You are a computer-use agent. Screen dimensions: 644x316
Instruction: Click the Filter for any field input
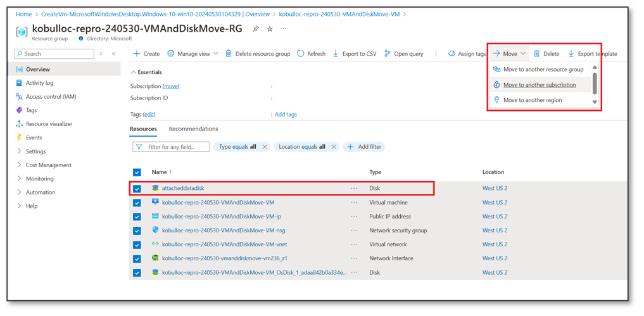[x=171, y=147]
